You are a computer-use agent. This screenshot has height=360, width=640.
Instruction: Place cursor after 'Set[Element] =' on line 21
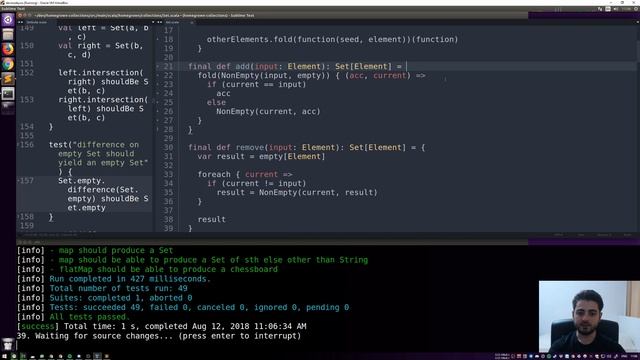[x=406, y=66]
